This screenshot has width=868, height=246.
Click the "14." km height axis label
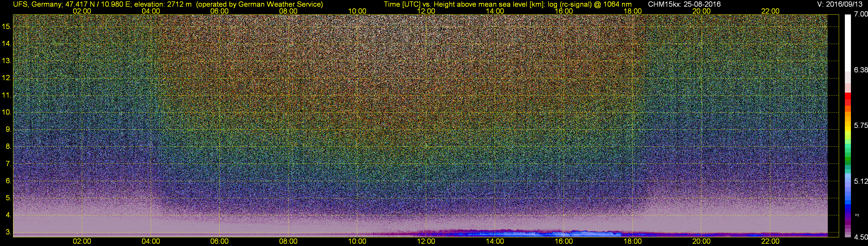pos(7,43)
